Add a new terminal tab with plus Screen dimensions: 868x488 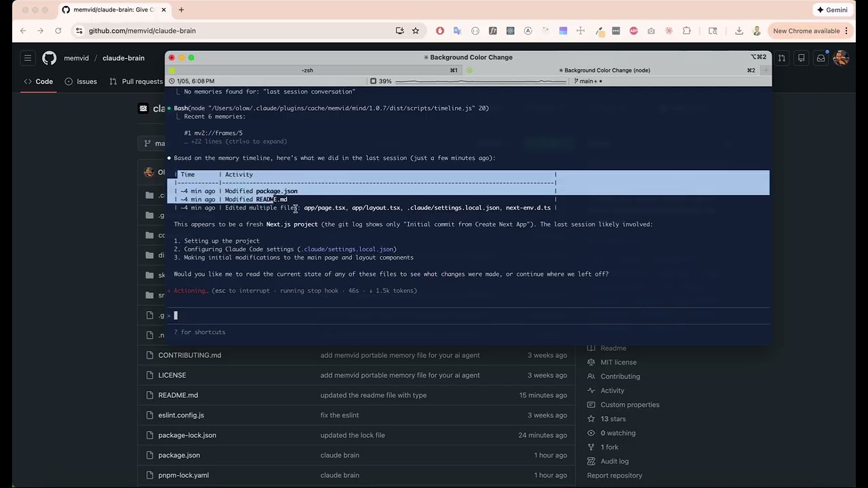tap(766, 70)
